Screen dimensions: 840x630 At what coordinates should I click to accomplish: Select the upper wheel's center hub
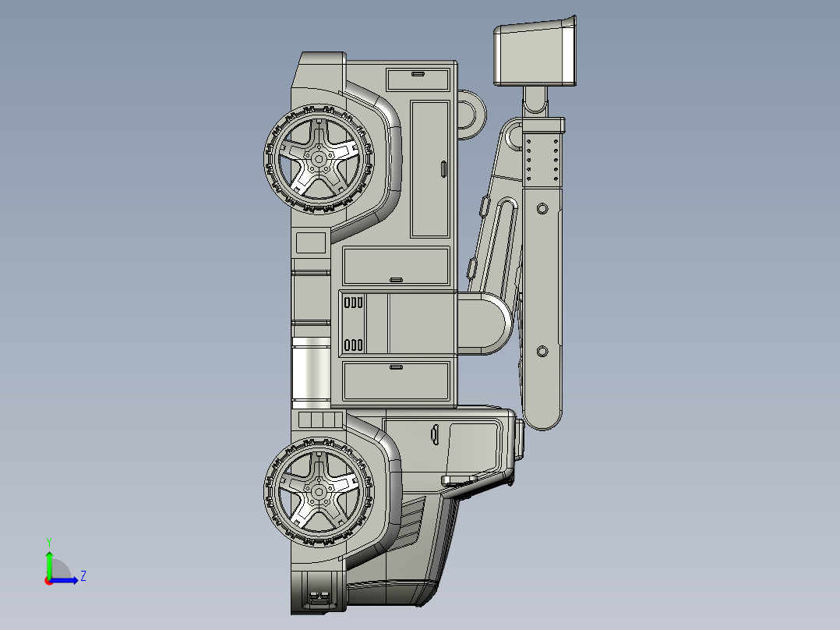319,159
